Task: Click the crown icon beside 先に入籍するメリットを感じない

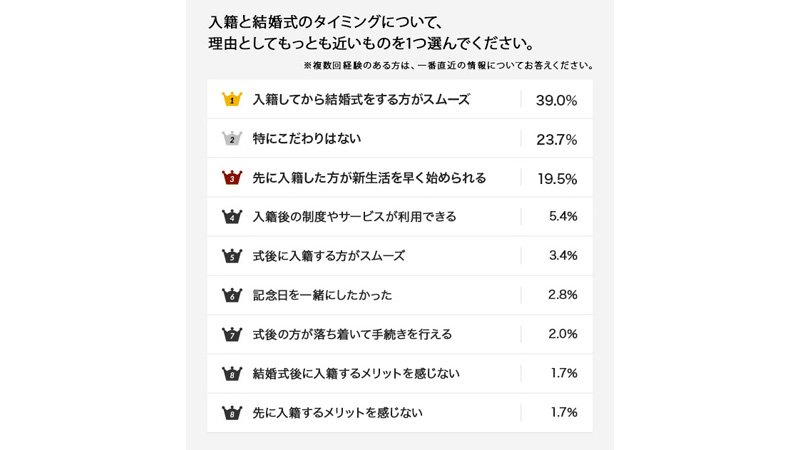Action: [232, 412]
